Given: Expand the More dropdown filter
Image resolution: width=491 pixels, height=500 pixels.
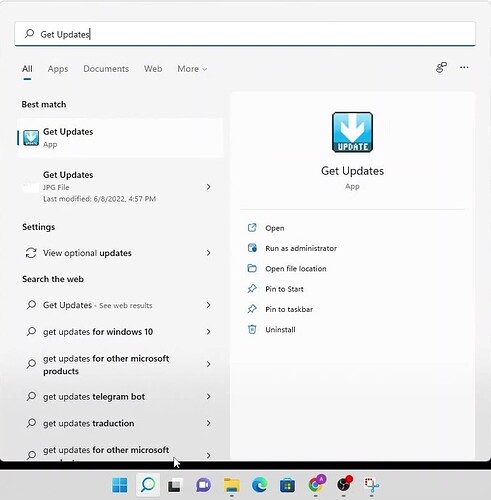Looking at the screenshot, I should click(192, 69).
